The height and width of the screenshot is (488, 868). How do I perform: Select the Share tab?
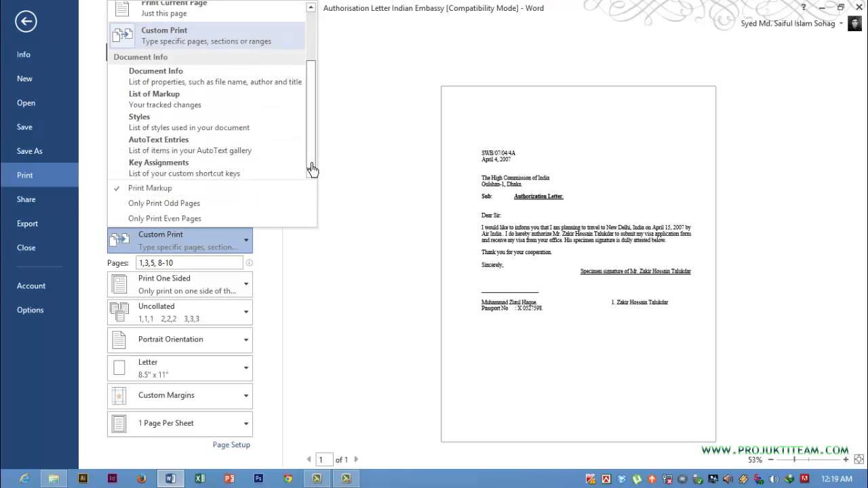26,199
